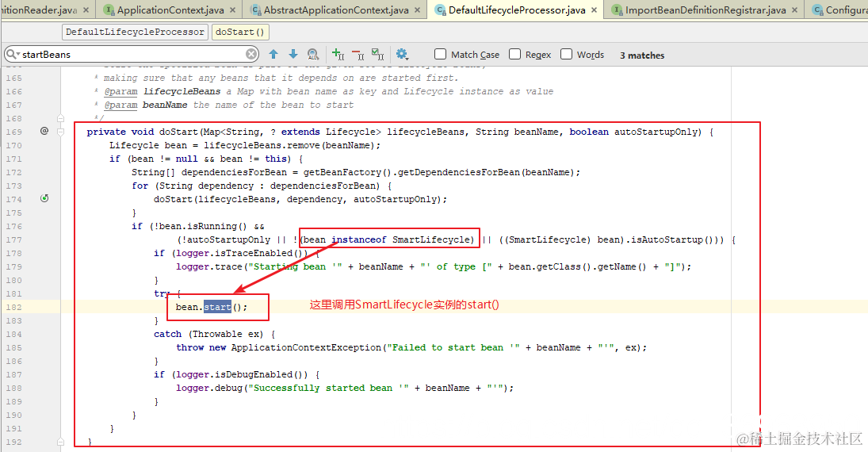The height and width of the screenshot is (452, 868).
Task: Click ImportBeanDefinitionRegistrar.java interface icon
Action: pos(618,10)
